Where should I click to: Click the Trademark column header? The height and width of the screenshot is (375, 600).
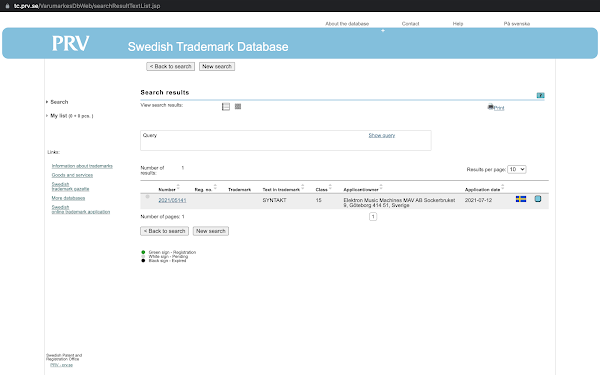(x=240, y=190)
